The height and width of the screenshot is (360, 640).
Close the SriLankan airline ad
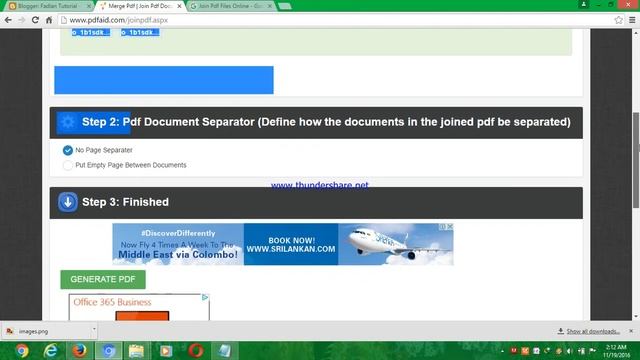[450, 227]
